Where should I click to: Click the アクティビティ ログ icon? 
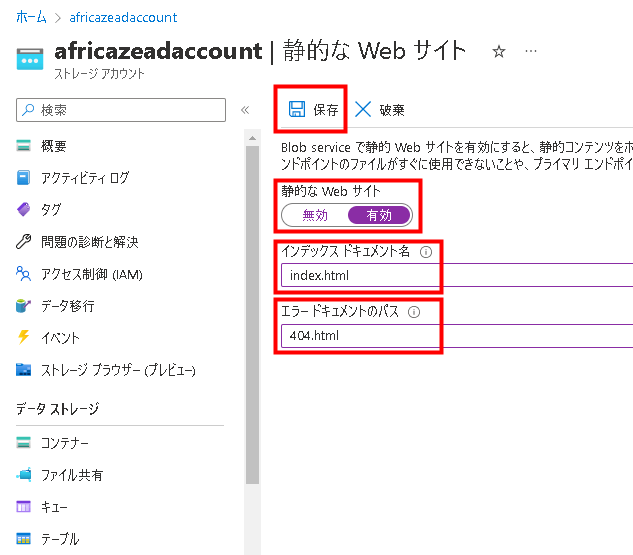click(23, 177)
